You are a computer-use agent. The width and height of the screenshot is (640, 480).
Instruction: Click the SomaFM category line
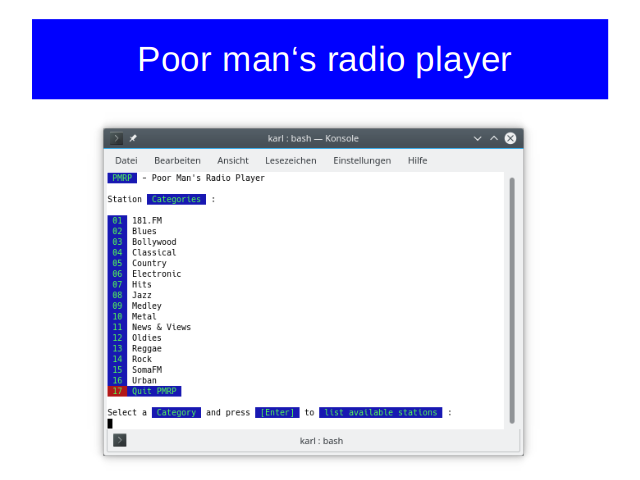(147, 370)
